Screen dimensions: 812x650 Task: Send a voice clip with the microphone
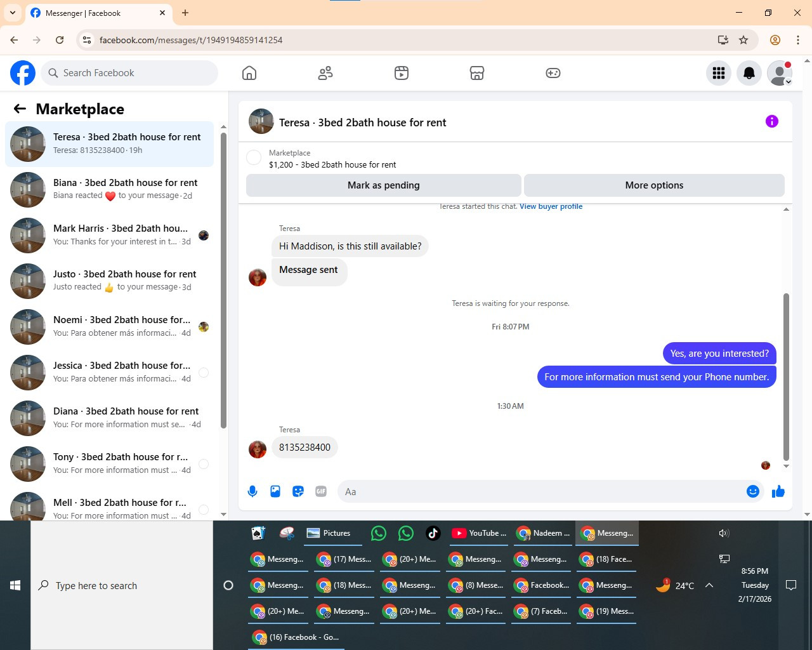coord(252,491)
